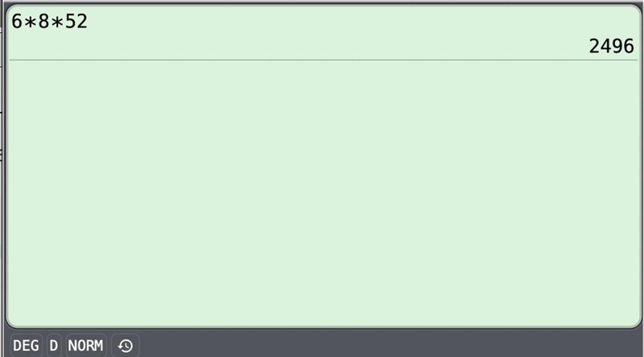
Task: Click the dark status bar beside history icon
Action: 390,344
